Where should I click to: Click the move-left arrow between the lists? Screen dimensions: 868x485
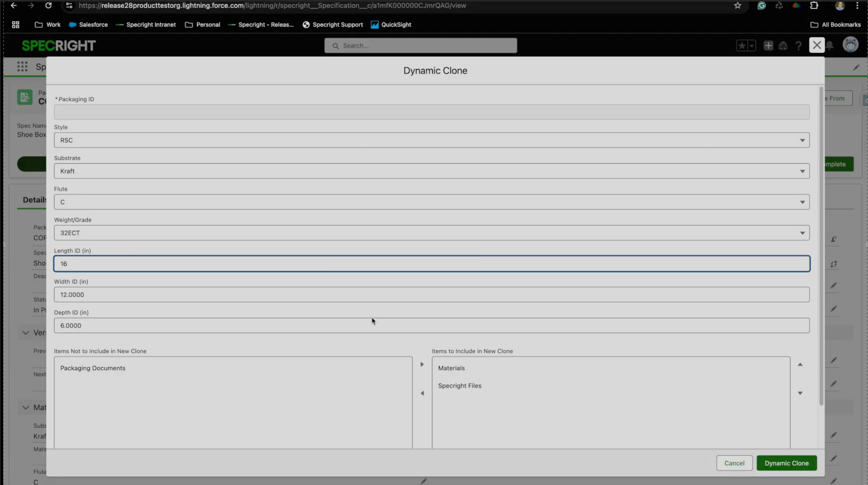pos(422,393)
